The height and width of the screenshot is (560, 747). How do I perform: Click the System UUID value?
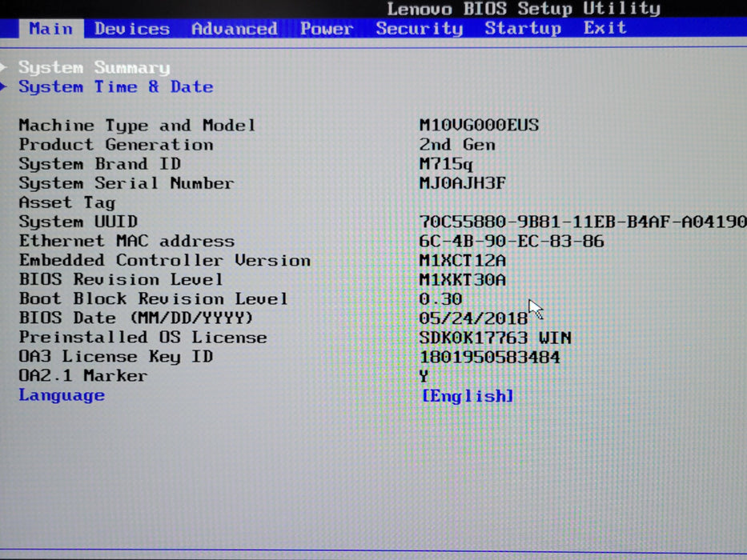tap(583, 222)
